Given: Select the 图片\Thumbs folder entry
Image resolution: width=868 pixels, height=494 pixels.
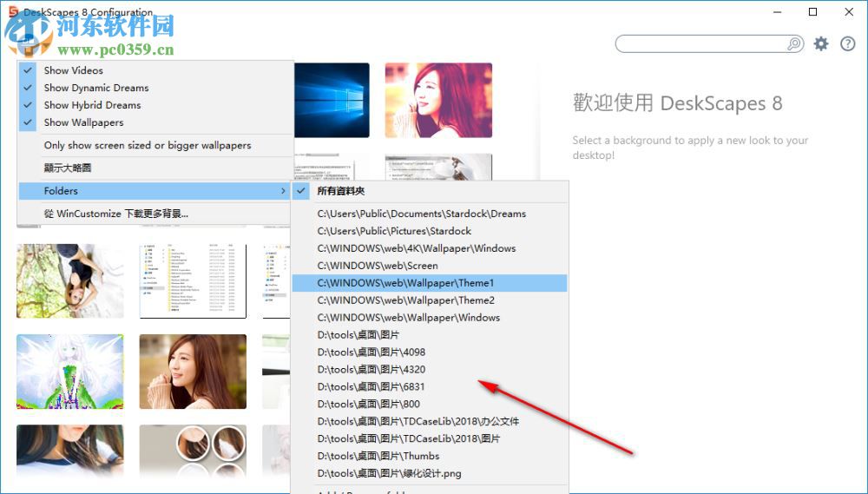Looking at the screenshot, I should (430, 456).
